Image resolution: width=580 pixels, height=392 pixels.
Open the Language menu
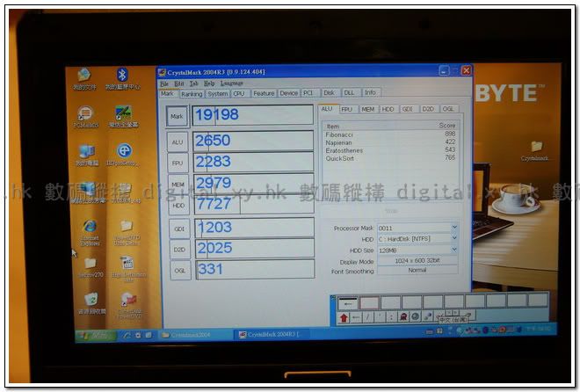point(232,83)
